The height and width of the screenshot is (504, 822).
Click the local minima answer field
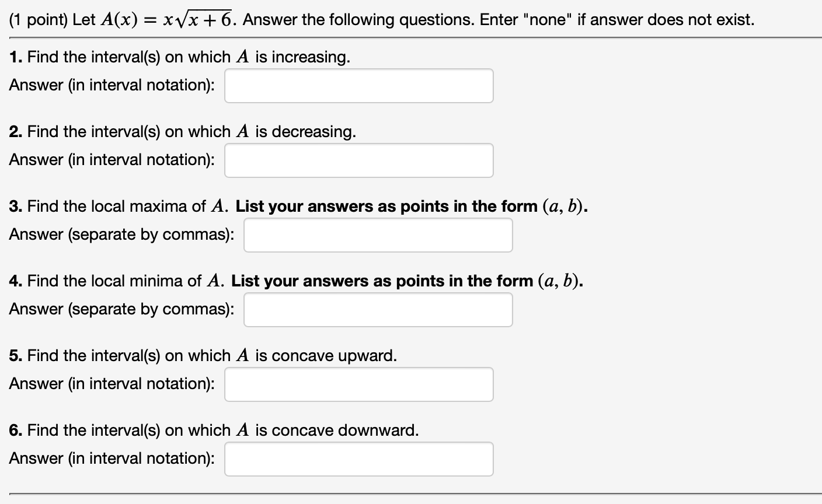point(378,309)
